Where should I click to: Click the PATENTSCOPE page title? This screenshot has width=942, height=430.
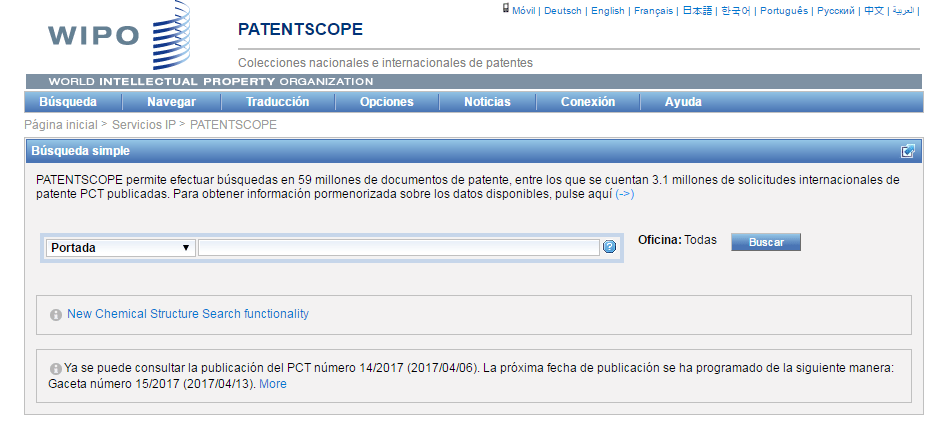300,29
